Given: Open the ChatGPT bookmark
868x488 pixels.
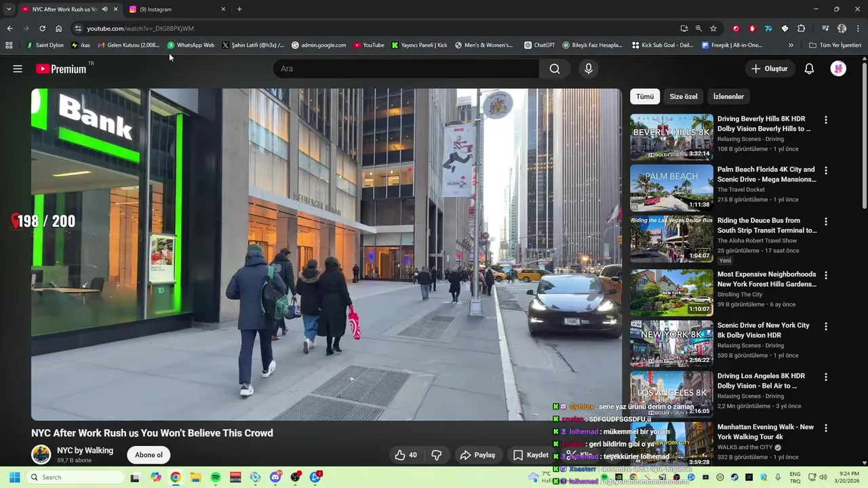Looking at the screenshot, I should (x=539, y=45).
